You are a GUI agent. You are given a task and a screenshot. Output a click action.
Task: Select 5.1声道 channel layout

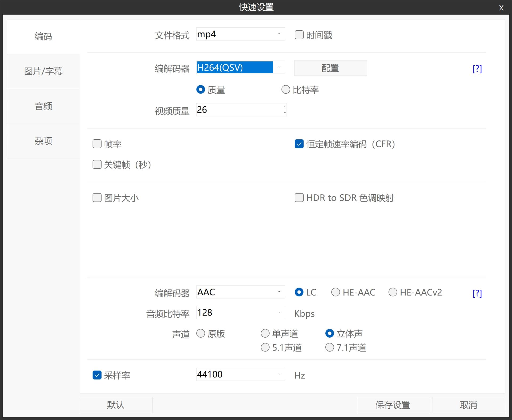pyautogui.click(x=265, y=347)
